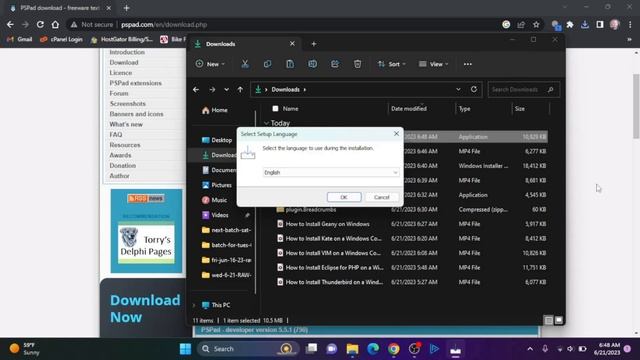Open Chrome three-dot menu

[x=630, y=24]
